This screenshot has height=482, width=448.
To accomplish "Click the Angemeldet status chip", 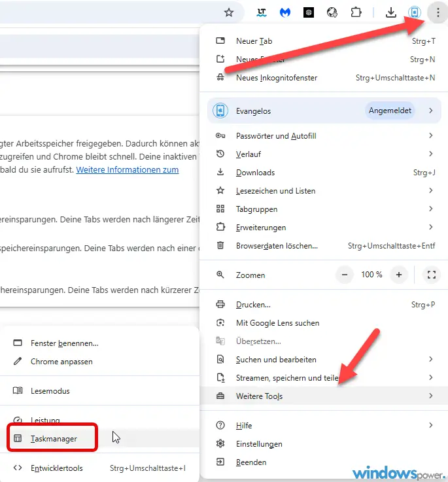I will pos(390,111).
